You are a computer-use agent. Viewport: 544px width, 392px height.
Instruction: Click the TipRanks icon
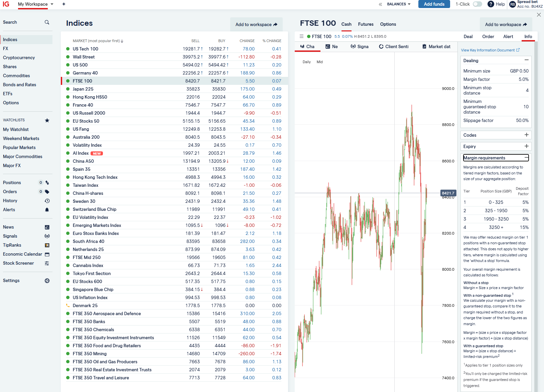(x=47, y=245)
